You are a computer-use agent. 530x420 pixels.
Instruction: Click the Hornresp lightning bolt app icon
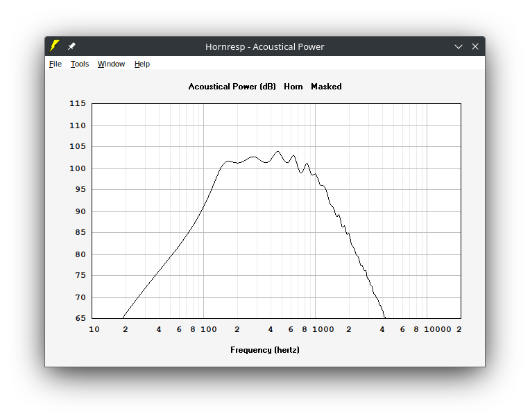54,46
